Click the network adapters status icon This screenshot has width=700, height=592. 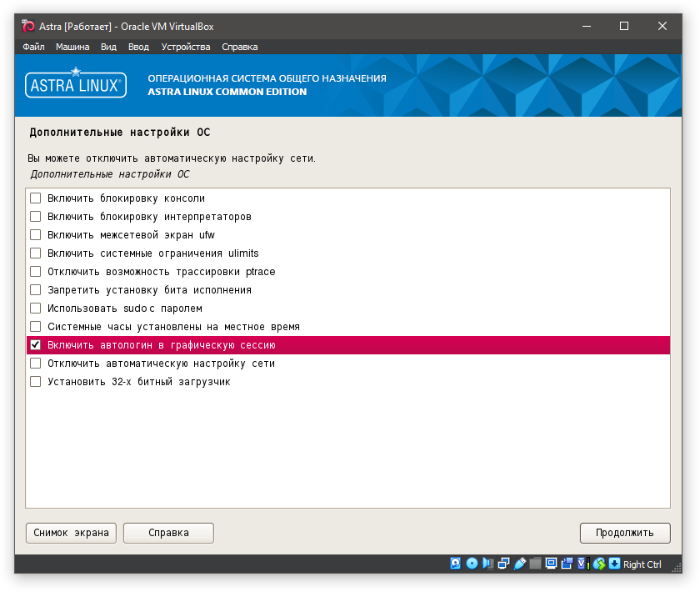pos(503,564)
